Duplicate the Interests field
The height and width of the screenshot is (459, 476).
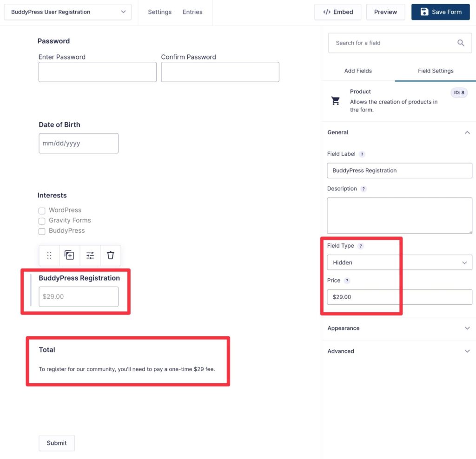tap(70, 255)
